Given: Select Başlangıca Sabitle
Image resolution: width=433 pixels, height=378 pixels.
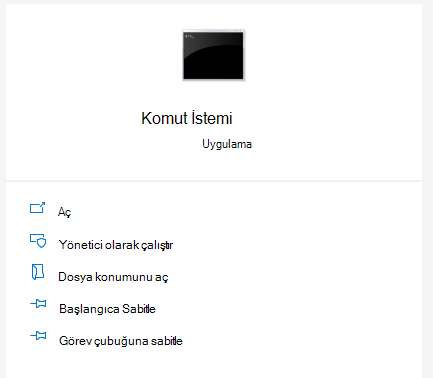Looking at the screenshot, I should (107, 309).
